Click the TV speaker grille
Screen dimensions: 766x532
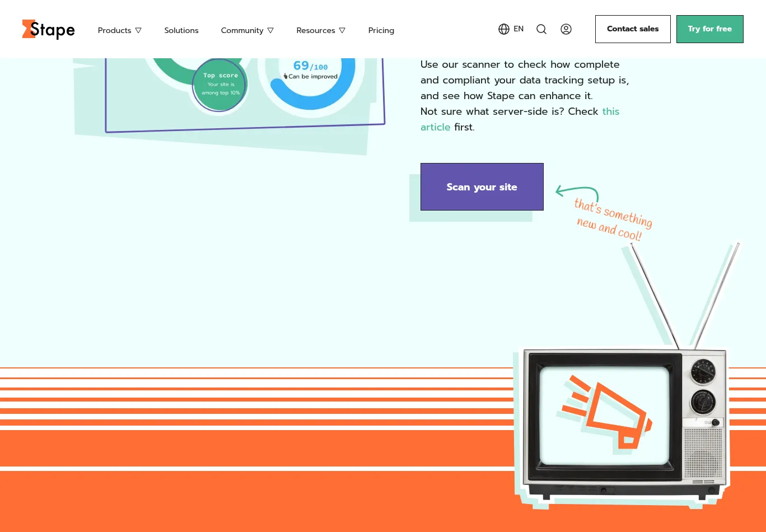(703, 452)
